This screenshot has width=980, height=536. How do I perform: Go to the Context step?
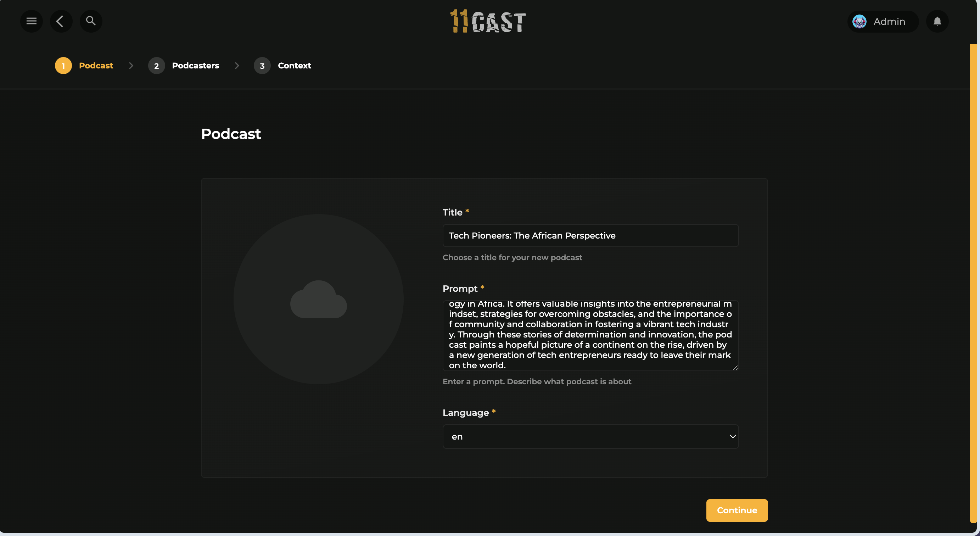click(294, 66)
